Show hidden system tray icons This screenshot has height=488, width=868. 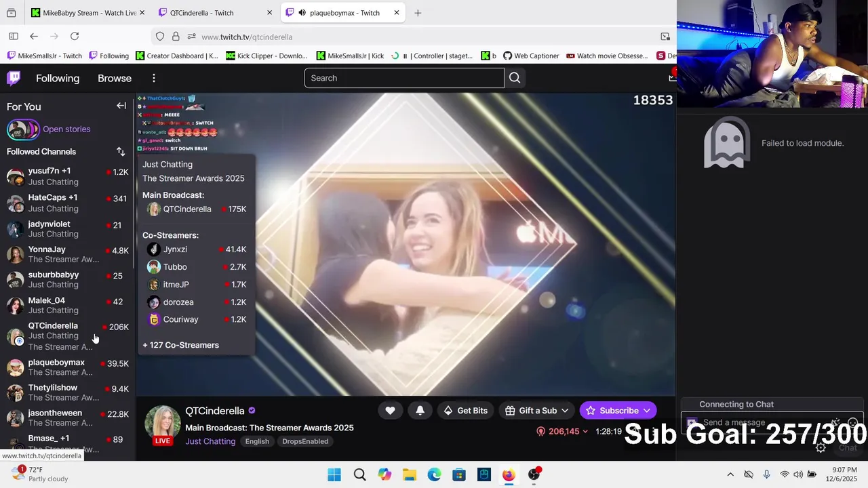click(x=730, y=474)
